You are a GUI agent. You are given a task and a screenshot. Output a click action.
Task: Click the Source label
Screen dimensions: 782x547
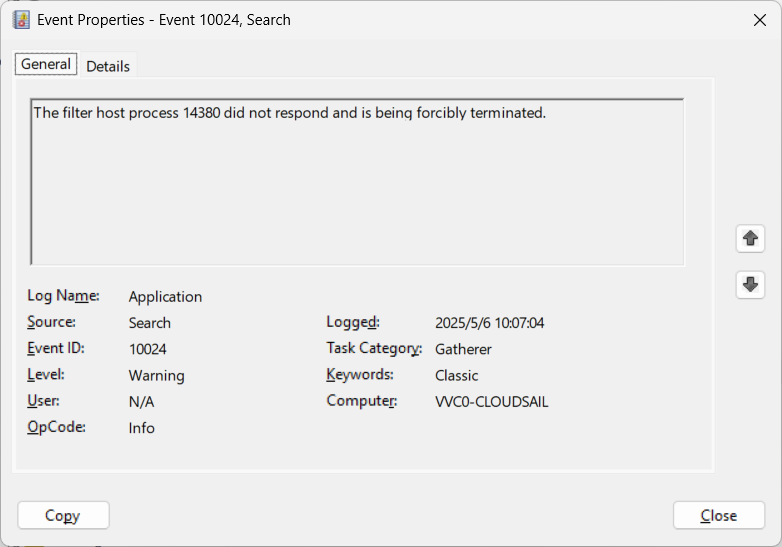coord(51,322)
